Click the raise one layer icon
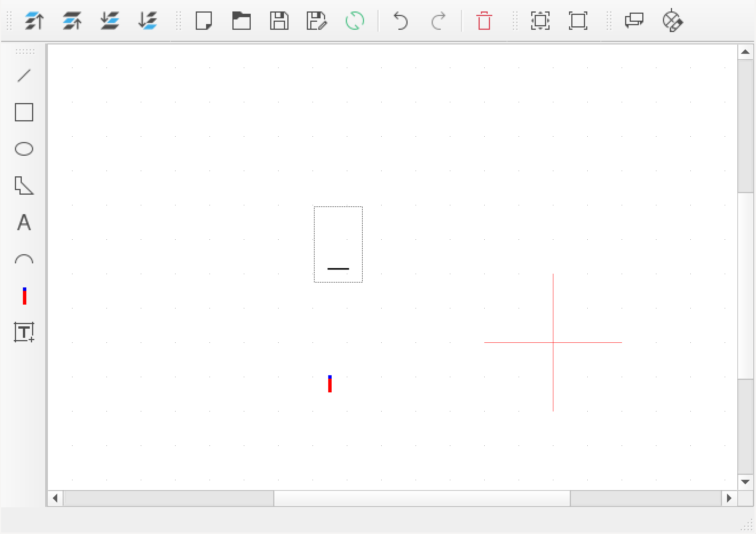756x534 pixels. point(72,21)
